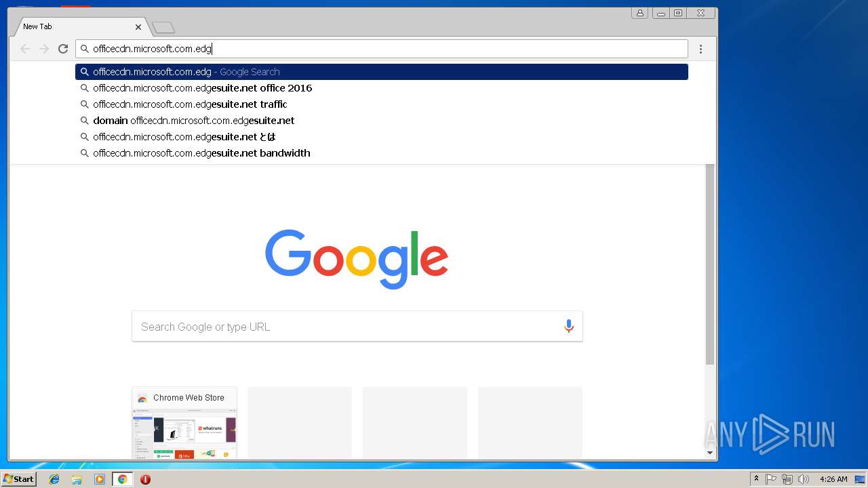This screenshot has height=488, width=868.
Task: Choose the suggestion ending with 'bandwidth'
Action: (382, 153)
